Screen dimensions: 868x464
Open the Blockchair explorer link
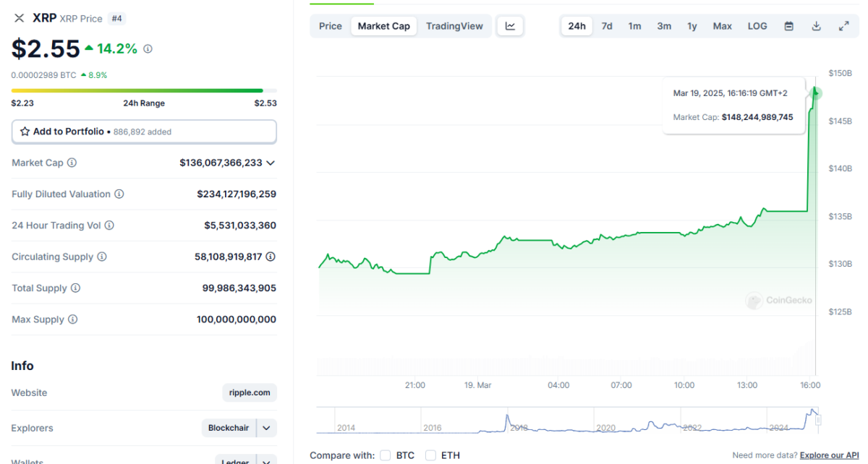pos(229,428)
